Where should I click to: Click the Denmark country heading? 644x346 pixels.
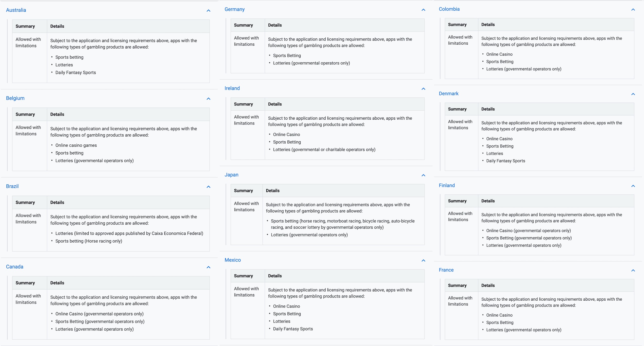[448, 94]
